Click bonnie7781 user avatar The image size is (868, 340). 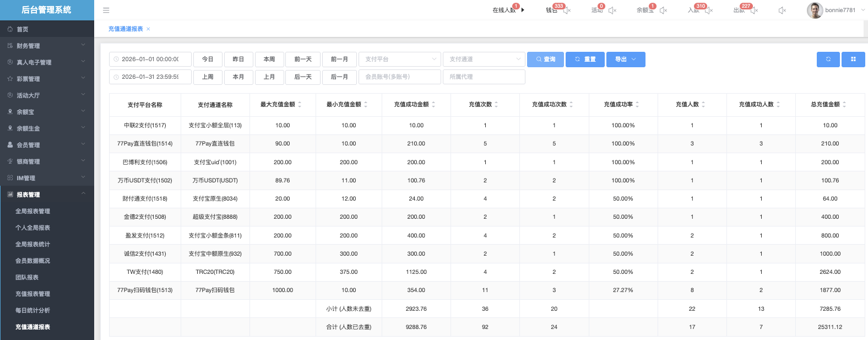coord(815,10)
